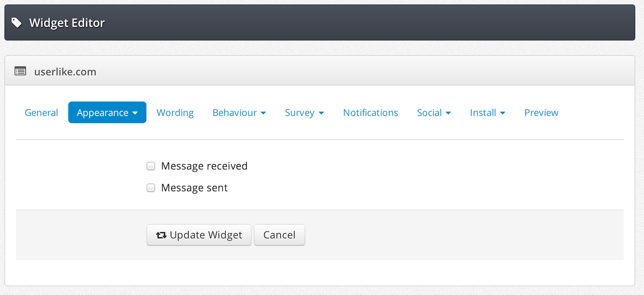Open the Social dropdown menu
The height and width of the screenshot is (295, 644).
tap(434, 113)
